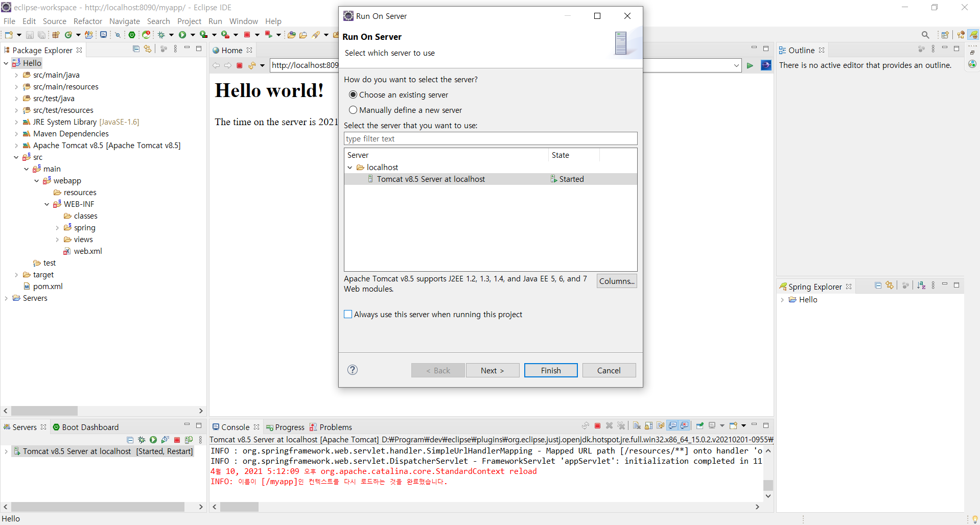Click the Remove All Terminated Launches icon in Console

(621, 426)
